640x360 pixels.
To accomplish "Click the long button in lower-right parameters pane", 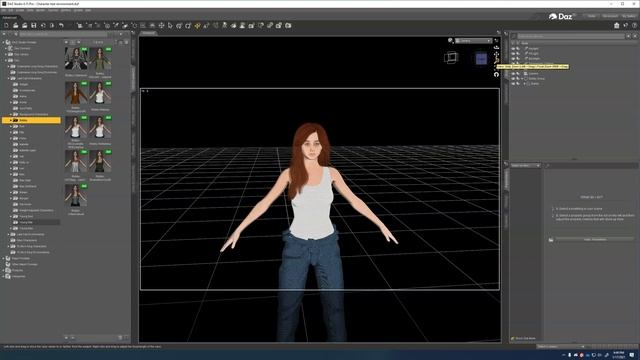I will [x=595, y=240].
